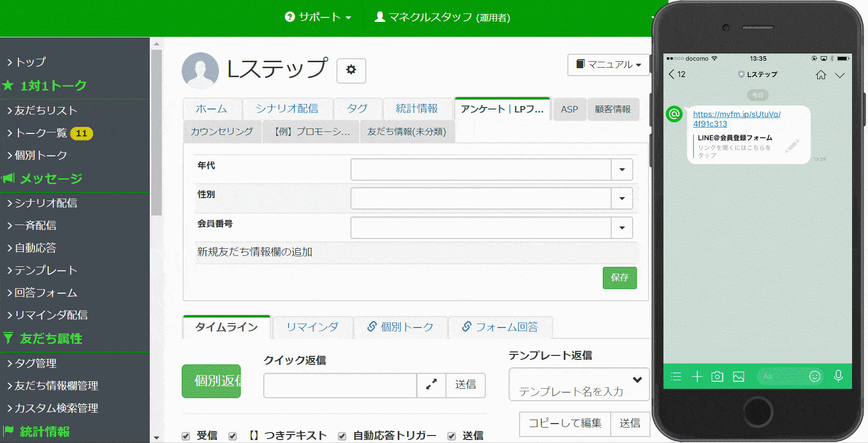Switch to the シナリオ配信 tab
This screenshot has width=868, height=443.
tap(287, 109)
